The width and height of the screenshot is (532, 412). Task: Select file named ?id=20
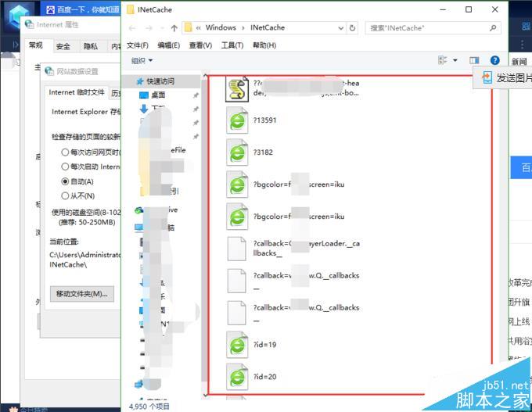264,377
